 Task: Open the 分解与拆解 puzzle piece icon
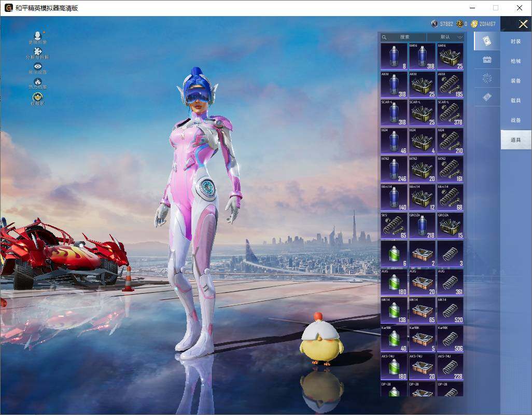click(37, 51)
